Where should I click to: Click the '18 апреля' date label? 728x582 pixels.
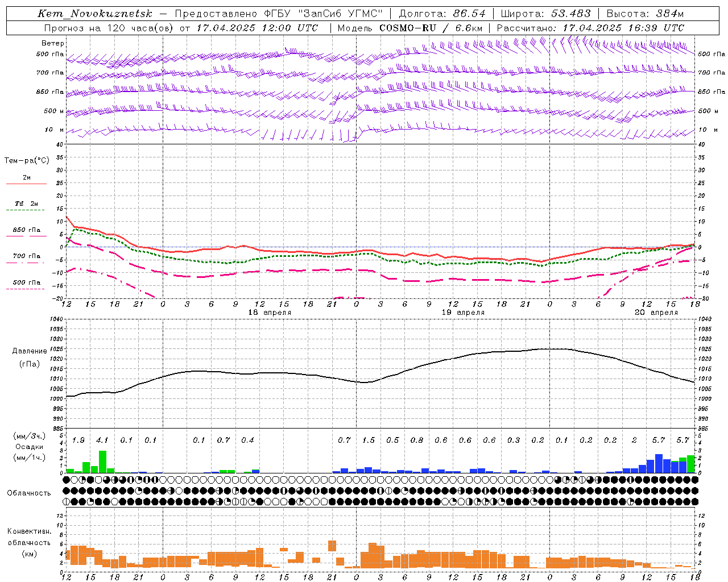(270, 313)
